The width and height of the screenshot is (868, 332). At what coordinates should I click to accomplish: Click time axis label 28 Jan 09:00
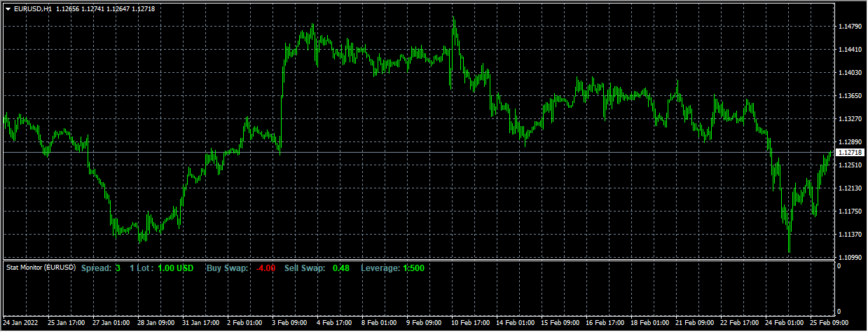(x=155, y=324)
